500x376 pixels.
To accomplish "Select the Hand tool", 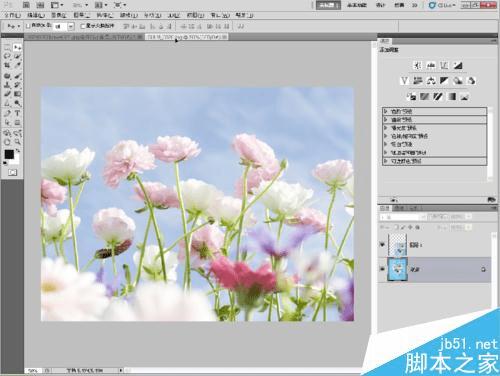I will pos(7,142).
